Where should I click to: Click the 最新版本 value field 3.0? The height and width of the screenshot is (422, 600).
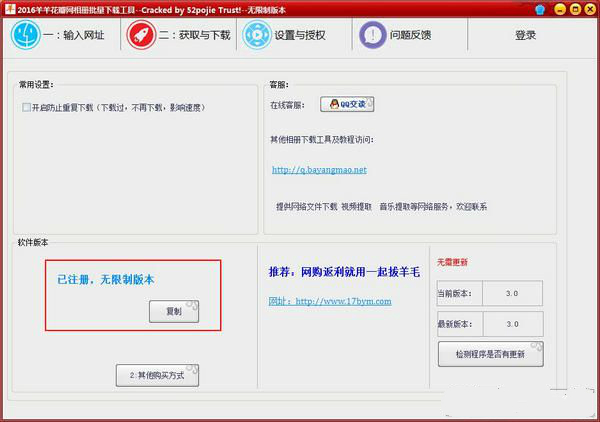pos(512,324)
